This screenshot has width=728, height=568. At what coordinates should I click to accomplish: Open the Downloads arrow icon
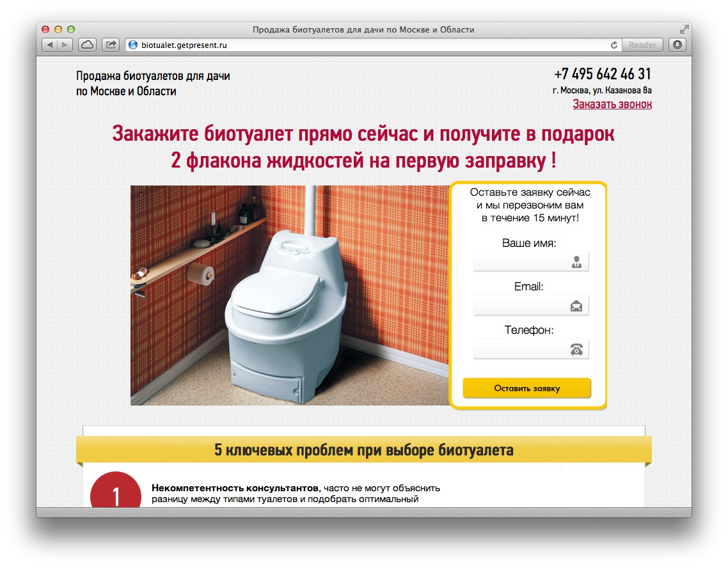tap(677, 45)
